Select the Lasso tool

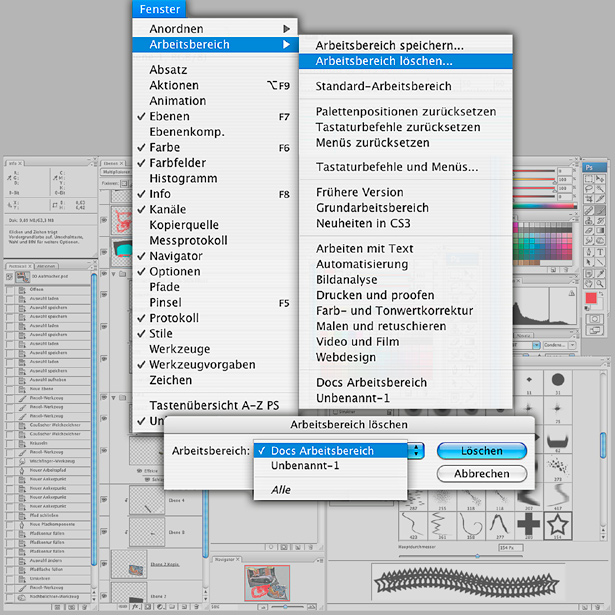pyautogui.click(x=589, y=189)
